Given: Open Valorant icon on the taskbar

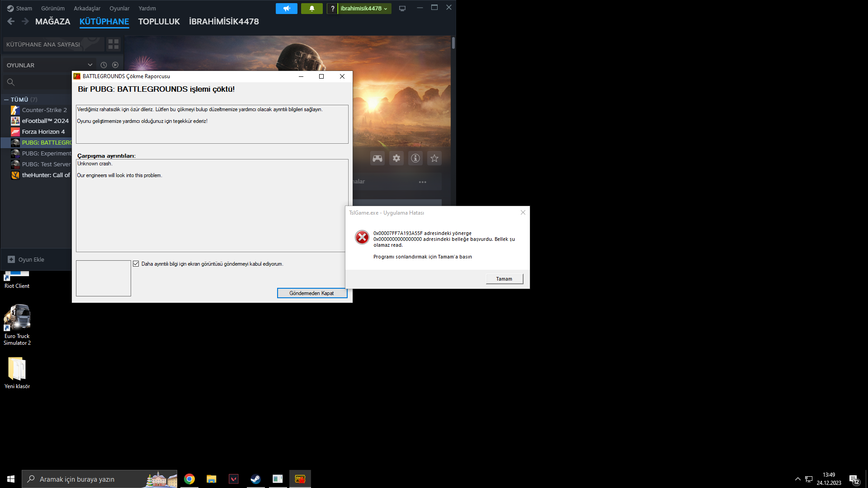Looking at the screenshot, I should click(234, 479).
